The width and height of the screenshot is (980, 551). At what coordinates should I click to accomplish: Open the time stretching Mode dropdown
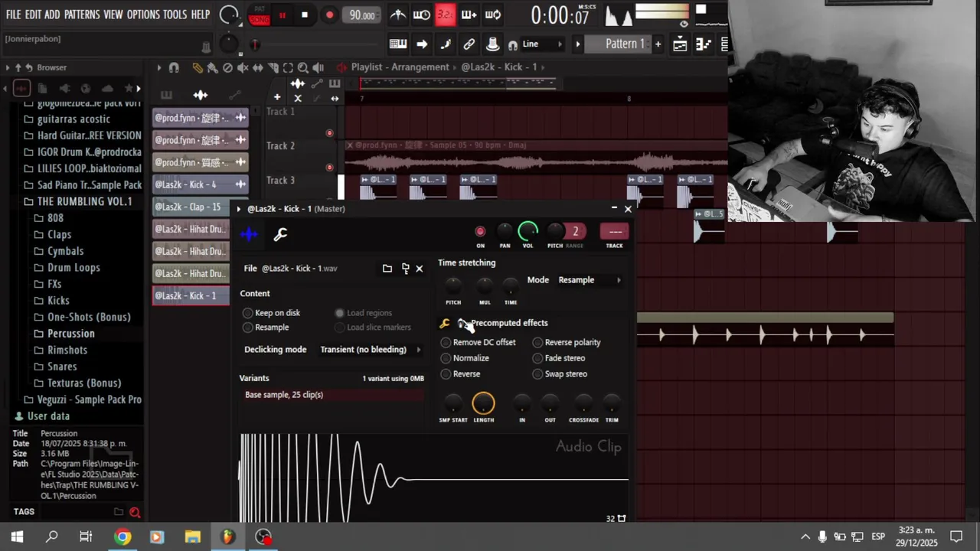(x=589, y=280)
